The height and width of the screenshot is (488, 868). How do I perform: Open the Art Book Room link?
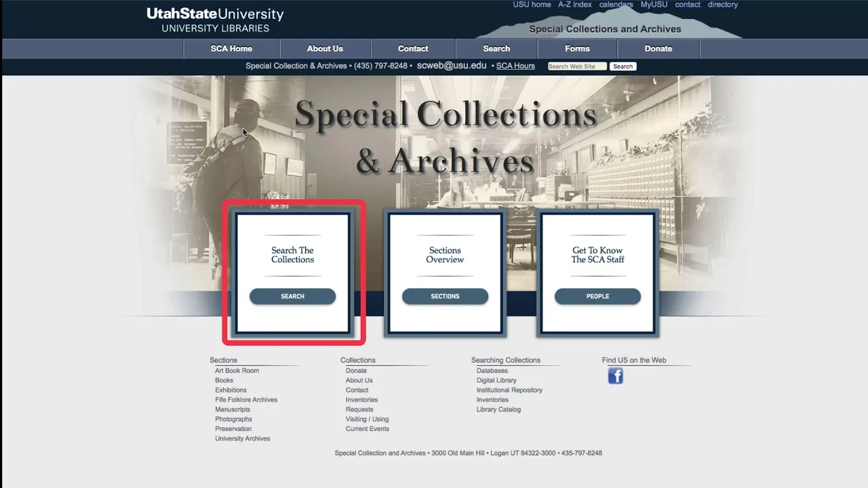[237, 371]
